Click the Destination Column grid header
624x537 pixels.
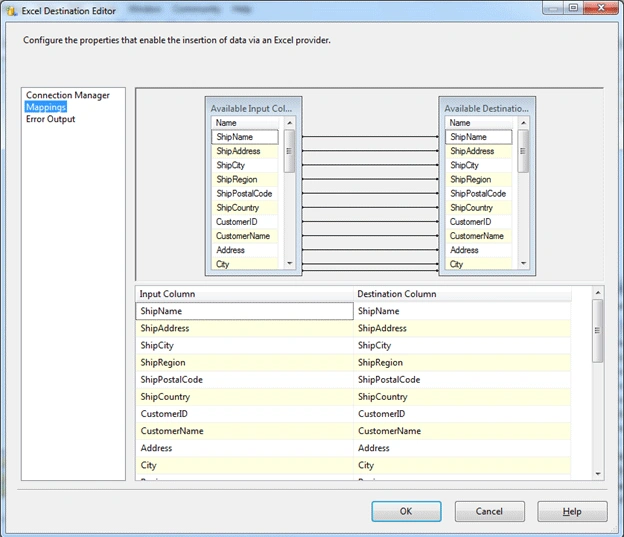pyautogui.click(x=462, y=294)
